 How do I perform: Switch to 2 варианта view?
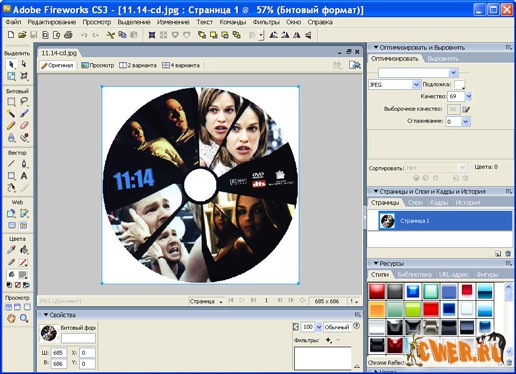138,65
